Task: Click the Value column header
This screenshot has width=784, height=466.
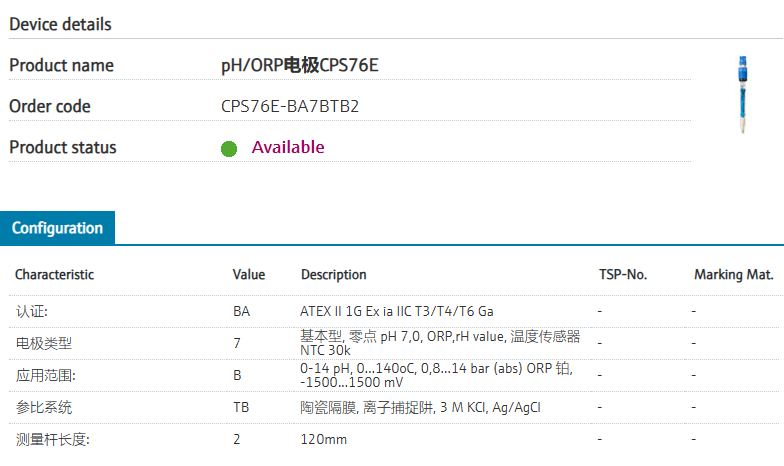Action: click(249, 274)
